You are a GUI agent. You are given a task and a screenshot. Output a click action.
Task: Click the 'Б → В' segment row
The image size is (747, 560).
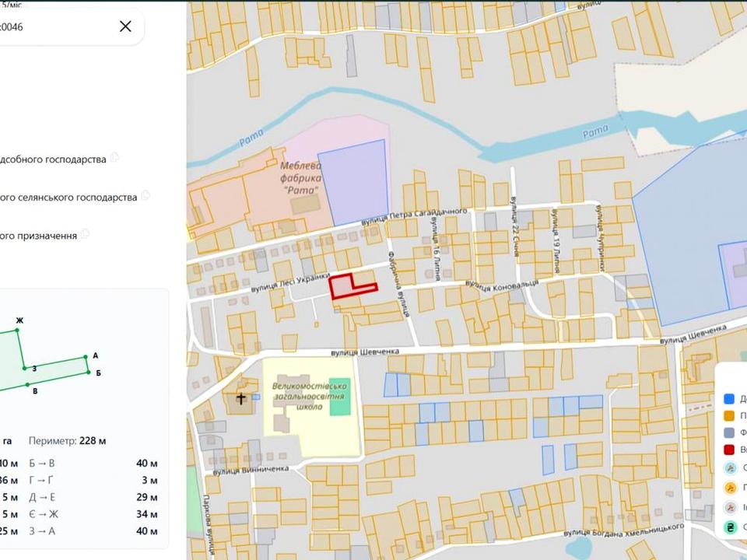coord(93,464)
